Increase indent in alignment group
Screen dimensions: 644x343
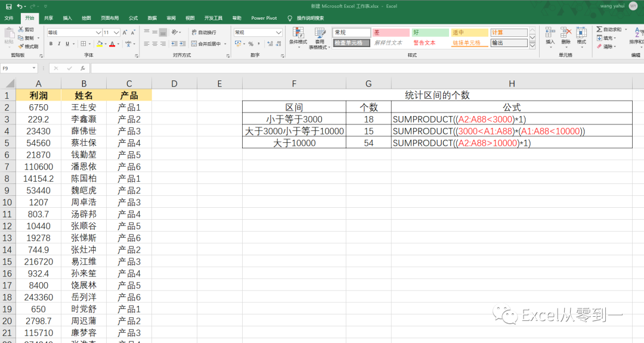[183, 43]
